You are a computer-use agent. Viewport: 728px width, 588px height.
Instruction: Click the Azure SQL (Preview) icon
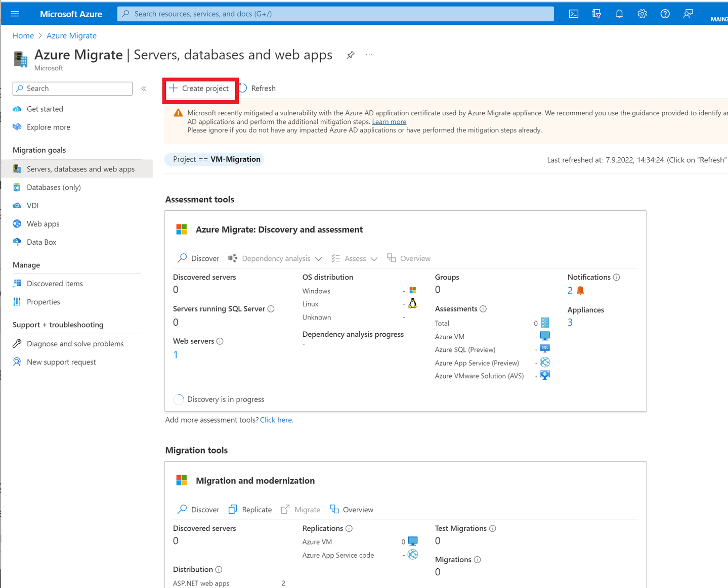tap(545, 348)
